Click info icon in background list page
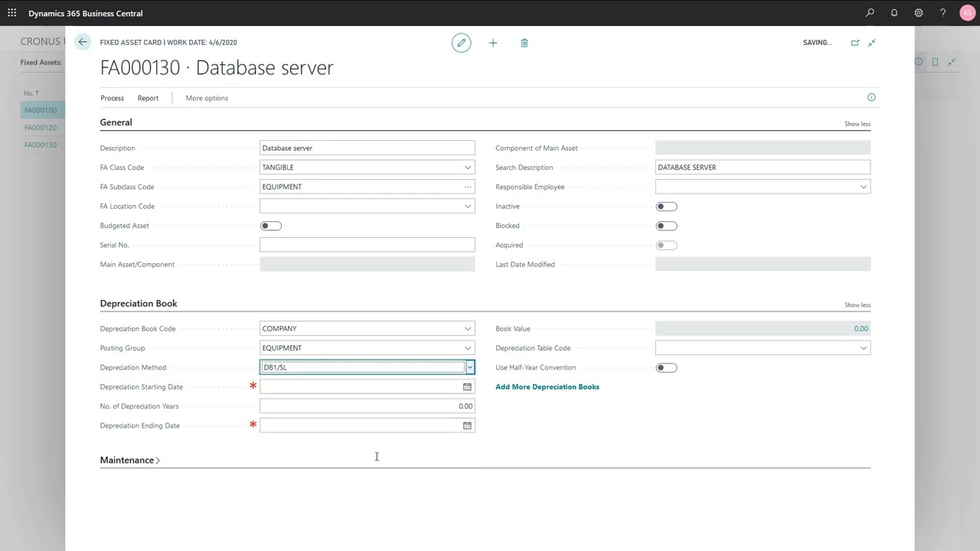Image resolution: width=980 pixels, height=551 pixels. (x=919, y=62)
